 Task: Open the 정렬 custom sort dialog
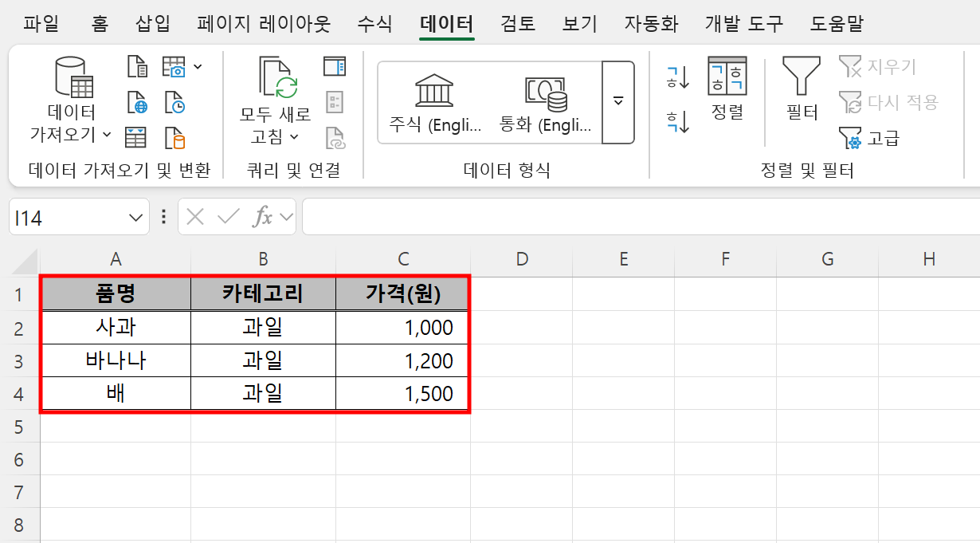click(727, 89)
